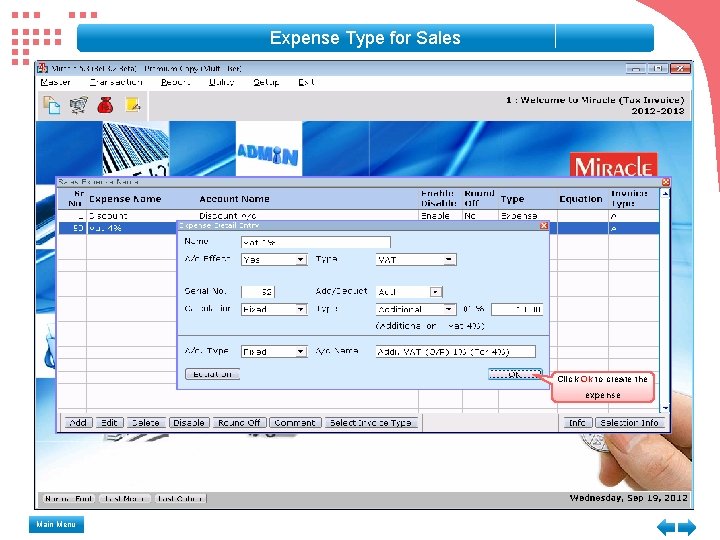Image resolution: width=720 pixels, height=540 pixels.
Task: Click the A/c Name Addl. VAT field
Action: (x=456, y=352)
